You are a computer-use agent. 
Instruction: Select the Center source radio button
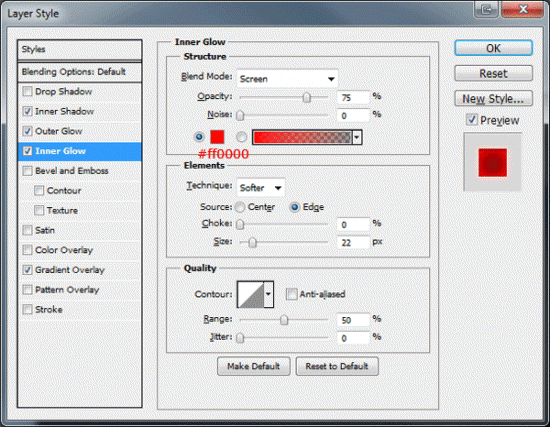point(240,207)
